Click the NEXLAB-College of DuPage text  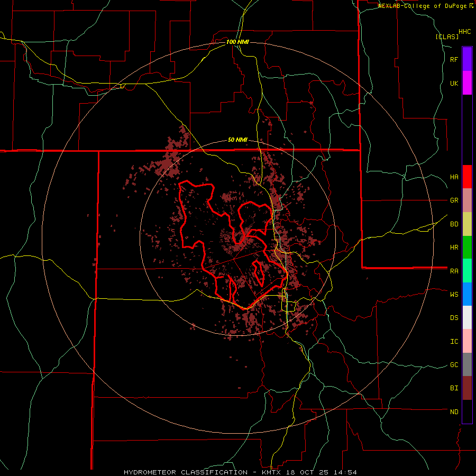(423, 6)
